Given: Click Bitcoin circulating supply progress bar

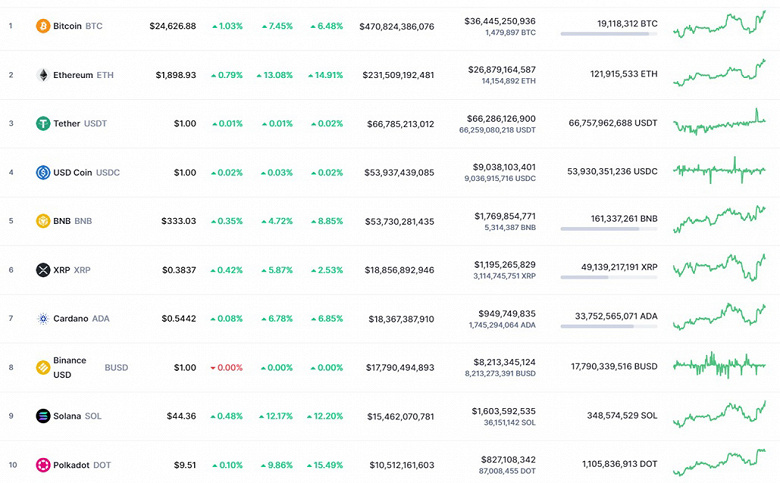Looking at the screenshot, I should point(608,33).
